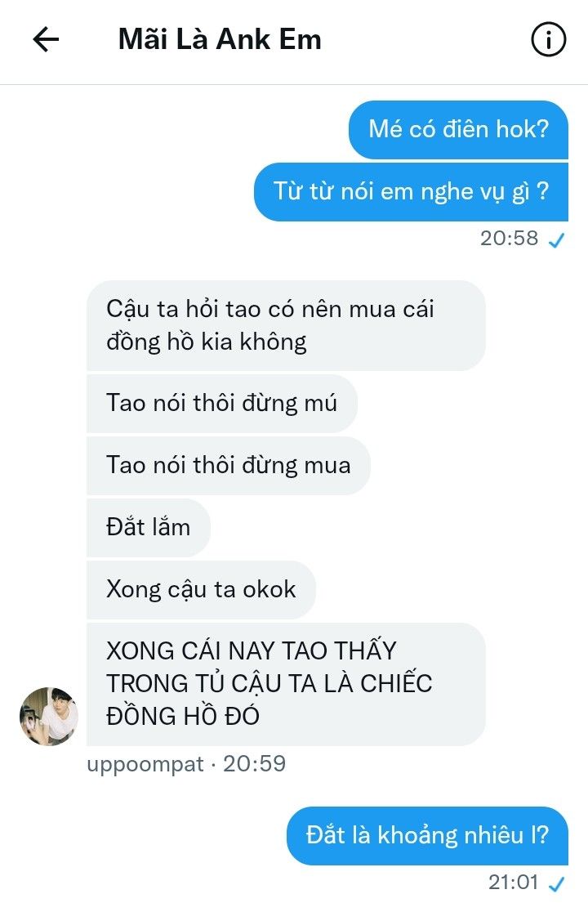
Task: Select the bubble "Từ từ nói em nghe vụ gì ?"
Action: click(x=411, y=192)
